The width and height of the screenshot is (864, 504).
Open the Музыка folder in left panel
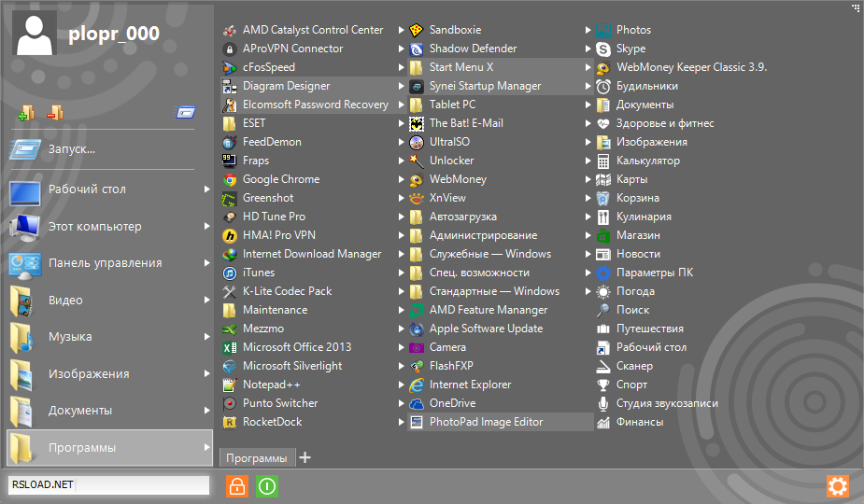coord(70,337)
